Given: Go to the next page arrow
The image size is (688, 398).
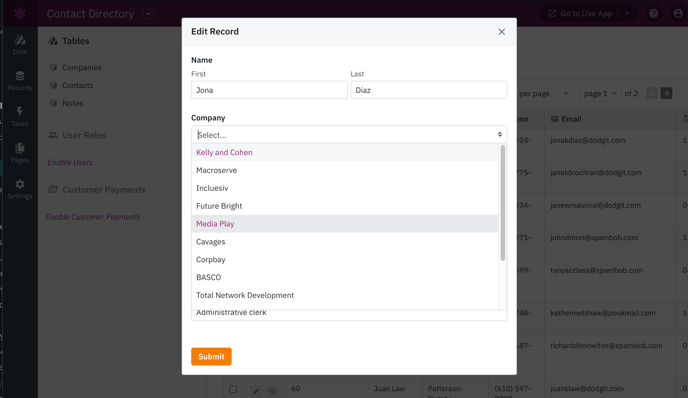Looking at the screenshot, I should click(x=666, y=93).
